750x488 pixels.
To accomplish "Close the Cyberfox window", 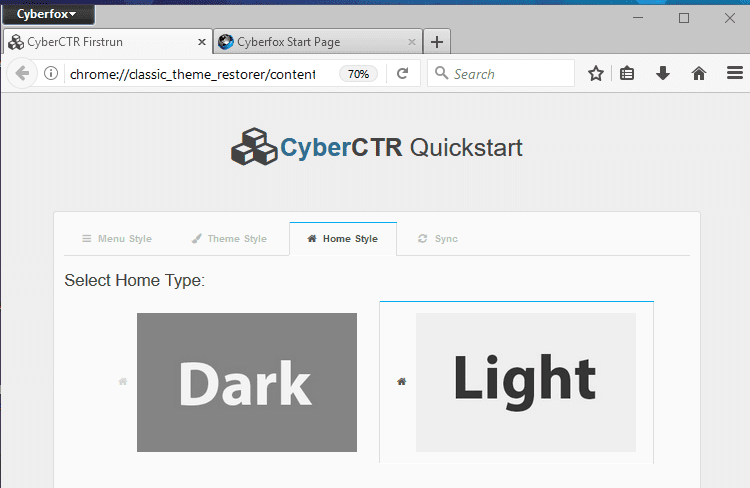I will click(x=730, y=18).
